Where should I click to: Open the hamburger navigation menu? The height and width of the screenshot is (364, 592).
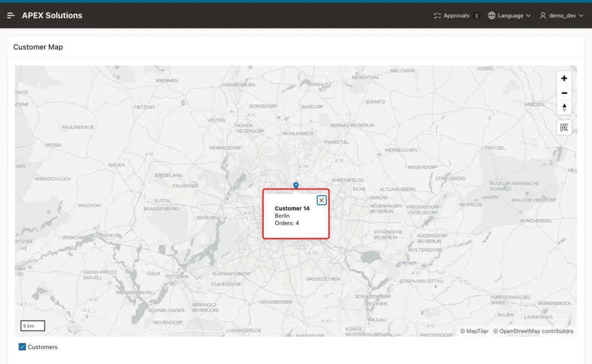[10, 16]
